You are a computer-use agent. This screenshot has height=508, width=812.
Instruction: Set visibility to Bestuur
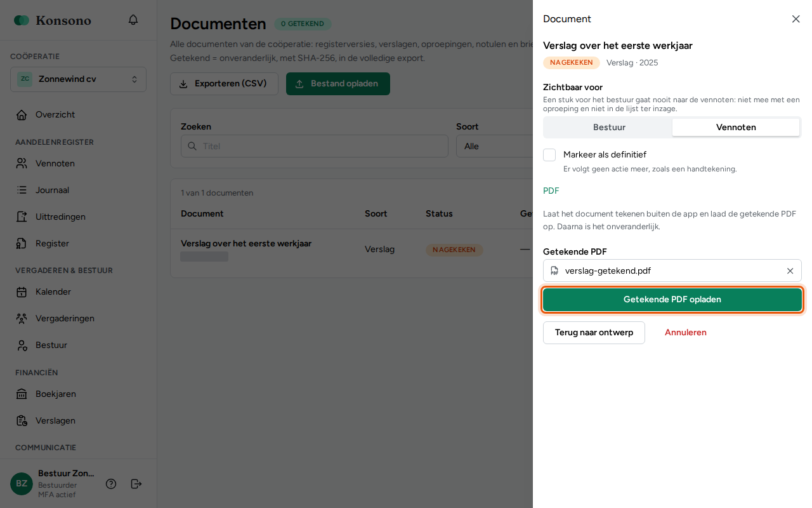tap(609, 127)
